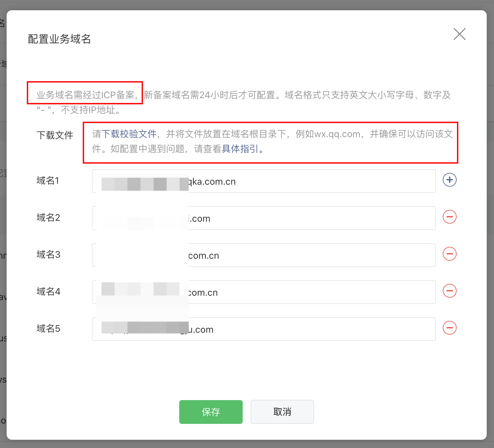Viewport: 494px width, 448px height.
Task: Remove 域名2 with its minus icon
Action: (x=449, y=217)
